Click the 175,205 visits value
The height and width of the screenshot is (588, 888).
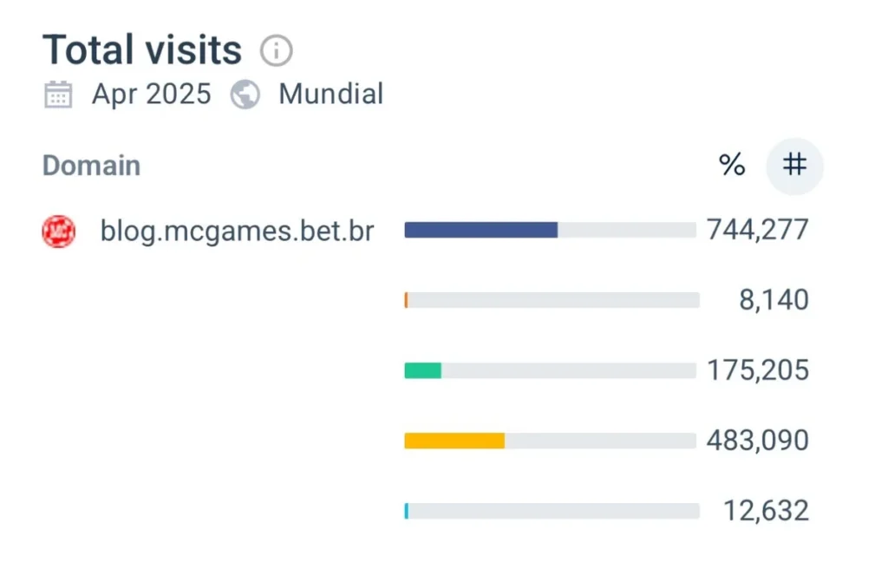pos(757,370)
